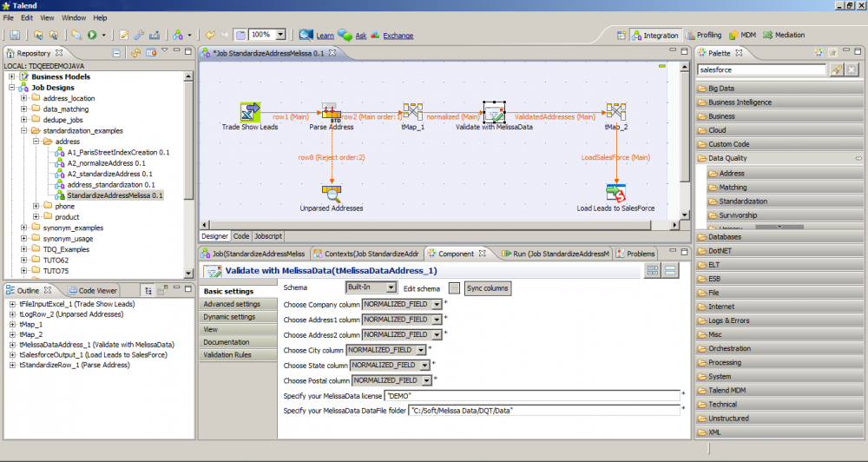Open the Databases palette category

coord(779,236)
